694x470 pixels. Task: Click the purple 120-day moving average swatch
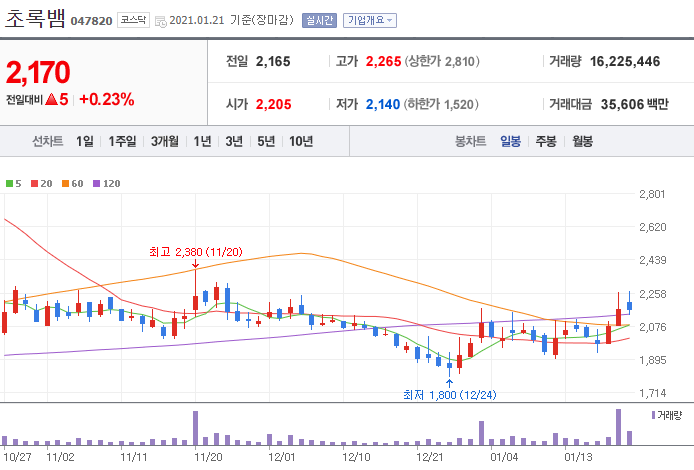[x=96, y=184]
